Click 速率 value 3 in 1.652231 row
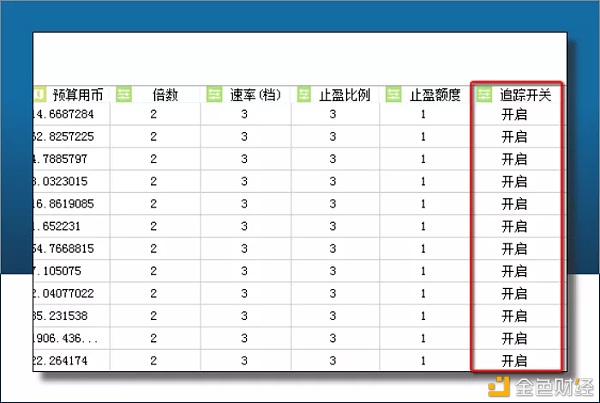 coord(244,226)
